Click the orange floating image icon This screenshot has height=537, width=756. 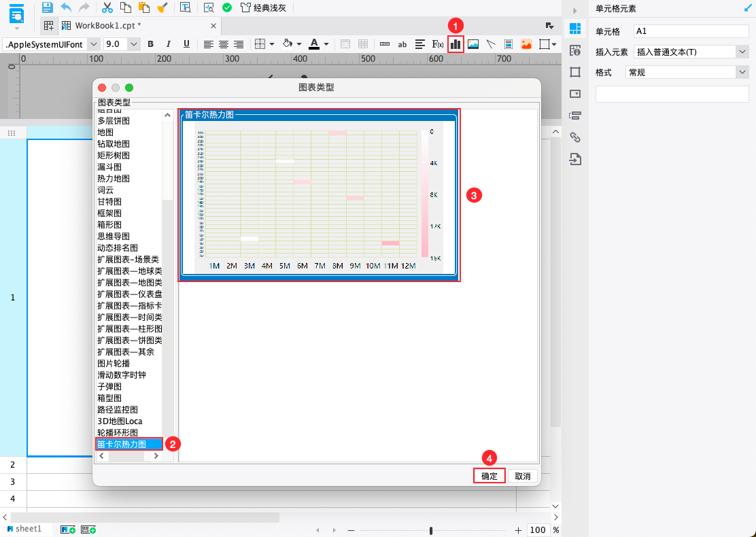tap(526, 44)
